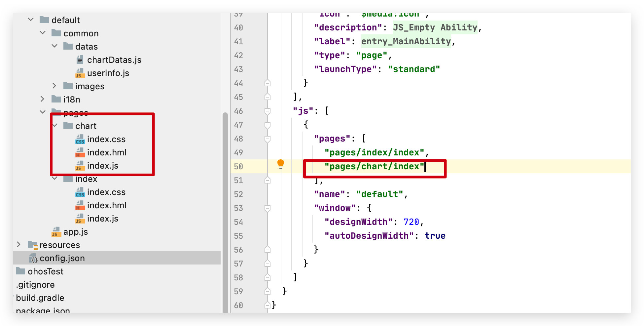Select the ohosTest folder label
Viewport: 644px width, 326px height.
click(x=46, y=271)
